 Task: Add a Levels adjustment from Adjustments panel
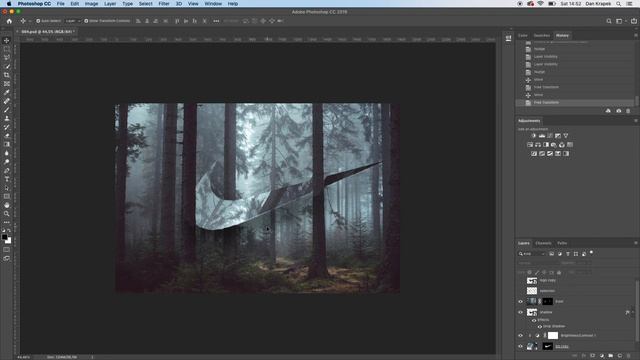[542, 136]
